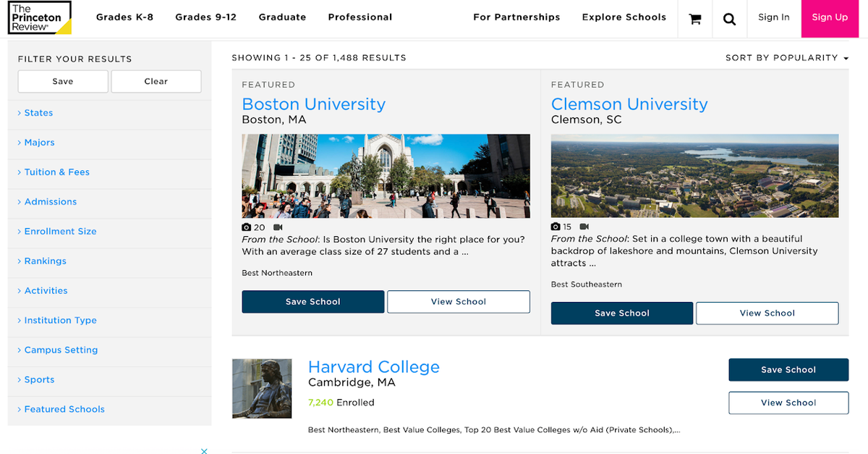Dismiss the ad with the X icon
Screen dimensions: 868x454
(204, 450)
